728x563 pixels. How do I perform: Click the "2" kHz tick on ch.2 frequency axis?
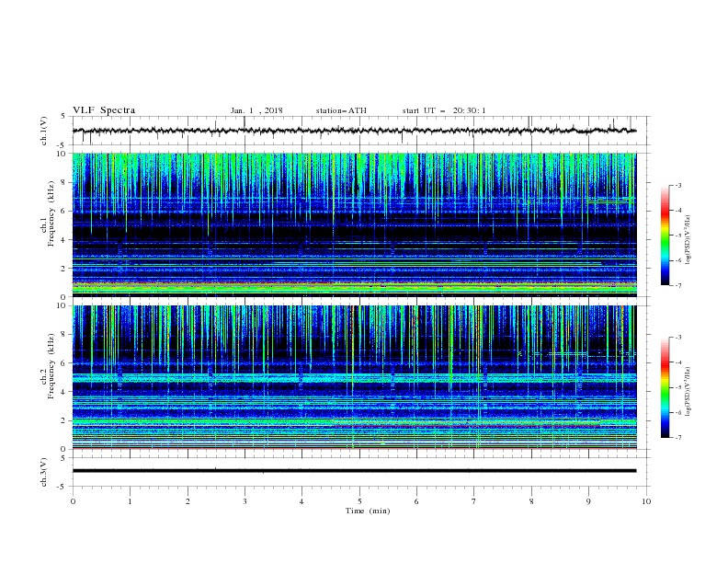click(64, 420)
